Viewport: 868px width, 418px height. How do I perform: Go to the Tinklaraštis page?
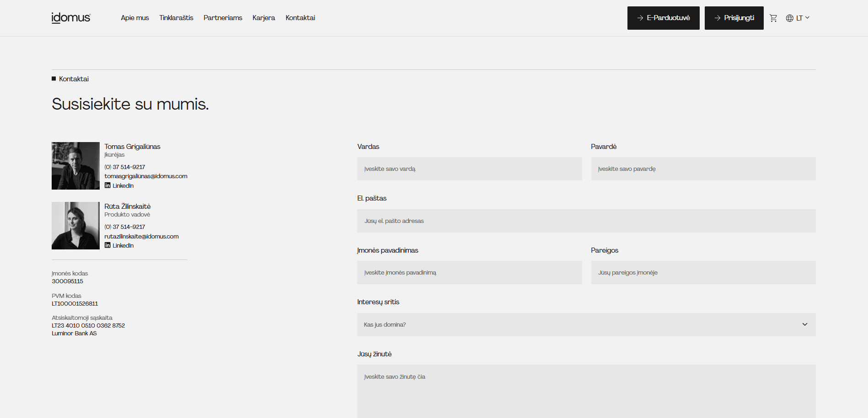176,18
